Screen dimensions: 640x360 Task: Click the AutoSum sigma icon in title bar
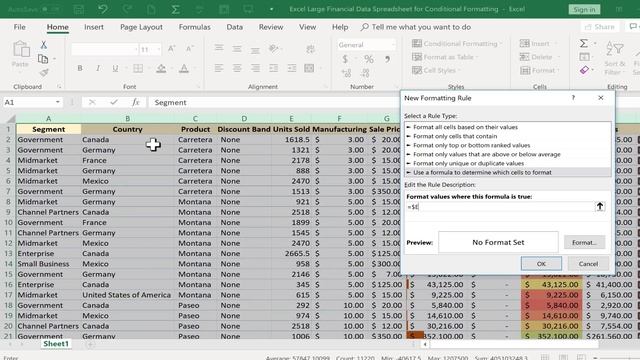click(176, 9)
